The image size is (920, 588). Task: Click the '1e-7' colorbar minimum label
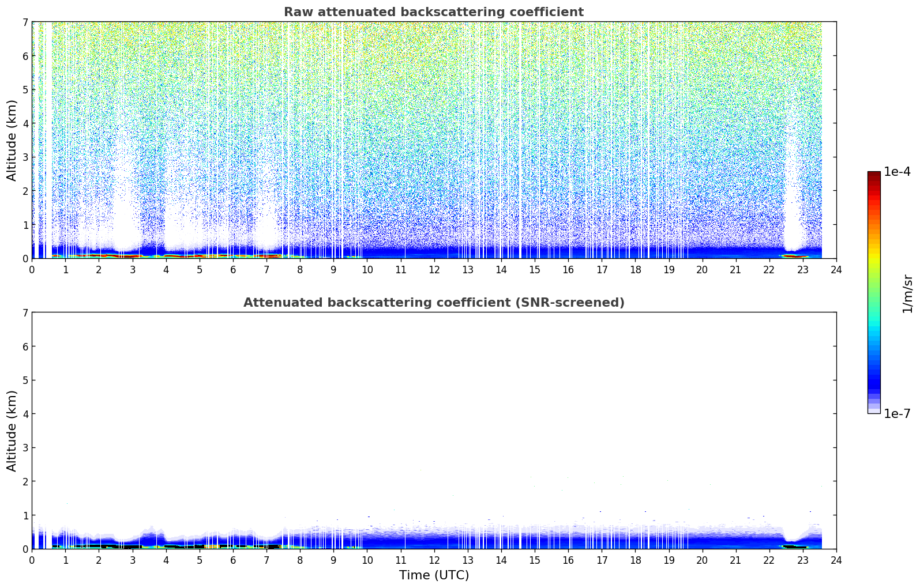[897, 413]
